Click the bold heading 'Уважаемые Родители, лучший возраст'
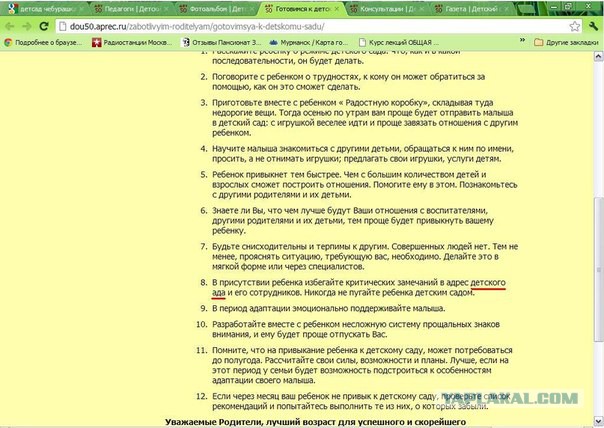604x428 pixels. pyautogui.click(x=315, y=422)
